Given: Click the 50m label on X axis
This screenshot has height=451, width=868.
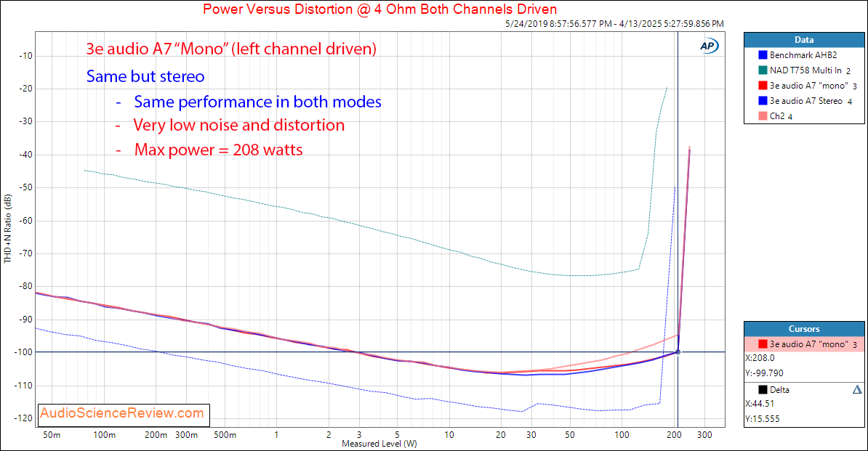Looking at the screenshot, I should 52,435.
